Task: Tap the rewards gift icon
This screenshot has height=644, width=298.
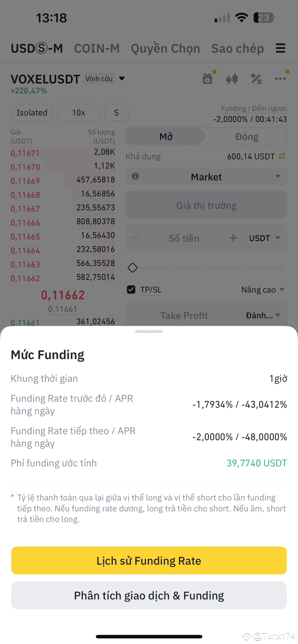Action: click(x=208, y=79)
